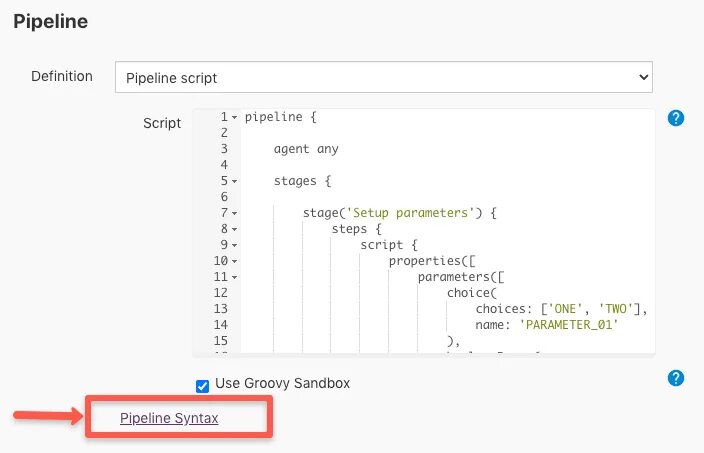The width and height of the screenshot is (704, 453).
Task: Click line number 12 in the gutter
Action: [x=221, y=293]
